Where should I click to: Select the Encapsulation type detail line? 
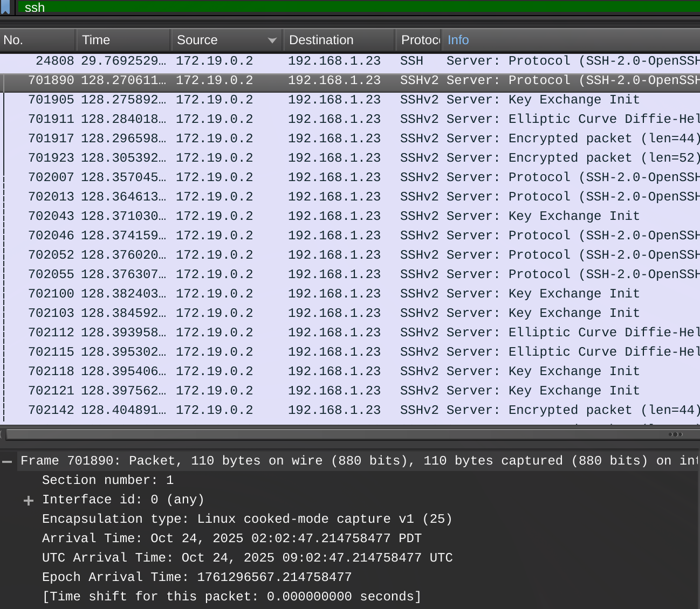click(x=247, y=519)
